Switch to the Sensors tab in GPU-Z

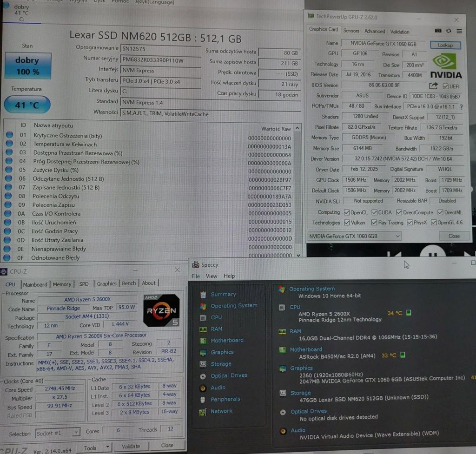pos(351,30)
